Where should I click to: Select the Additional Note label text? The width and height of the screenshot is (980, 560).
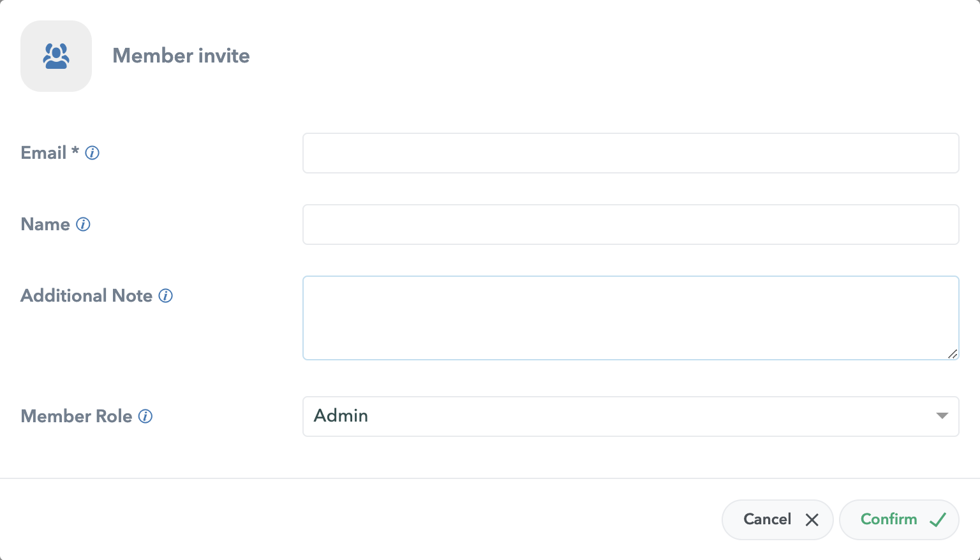point(87,296)
